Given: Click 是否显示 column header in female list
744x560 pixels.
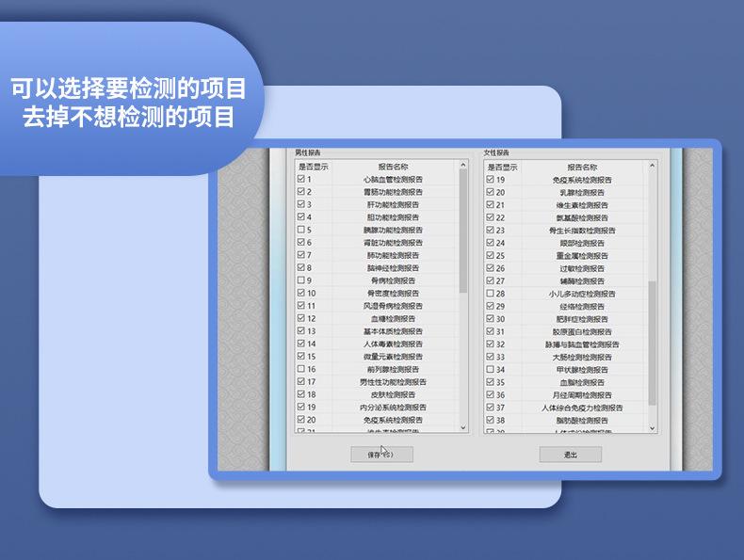Looking at the screenshot, I should pyautogui.click(x=502, y=167).
